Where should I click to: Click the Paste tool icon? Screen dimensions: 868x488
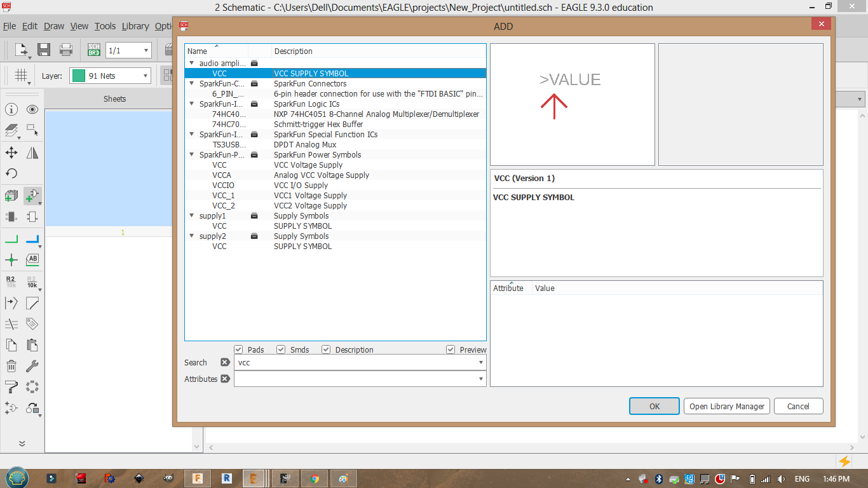click(x=32, y=345)
